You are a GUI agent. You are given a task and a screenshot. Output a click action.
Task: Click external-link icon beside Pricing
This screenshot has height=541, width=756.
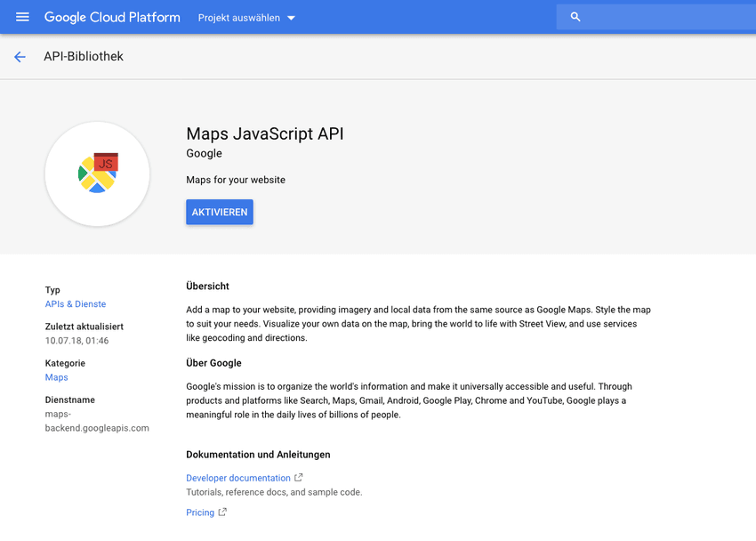[222, 512]
